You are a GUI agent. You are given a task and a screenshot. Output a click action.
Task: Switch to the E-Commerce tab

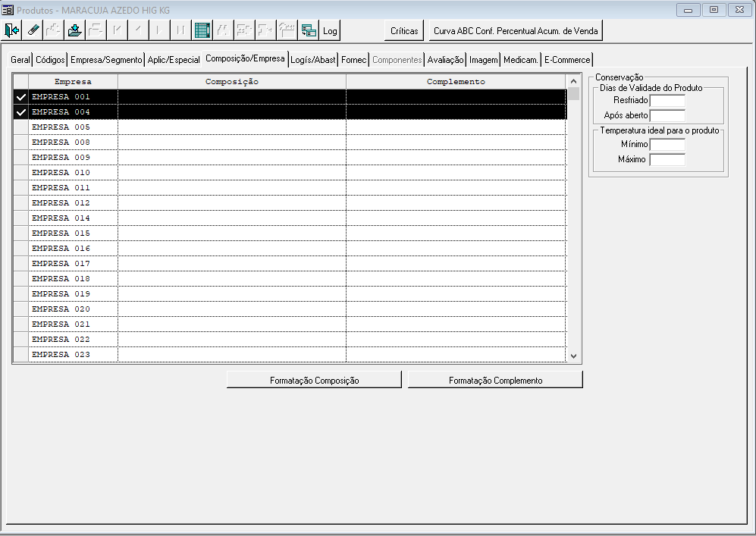pyautogui.click(x=567, y=60)
